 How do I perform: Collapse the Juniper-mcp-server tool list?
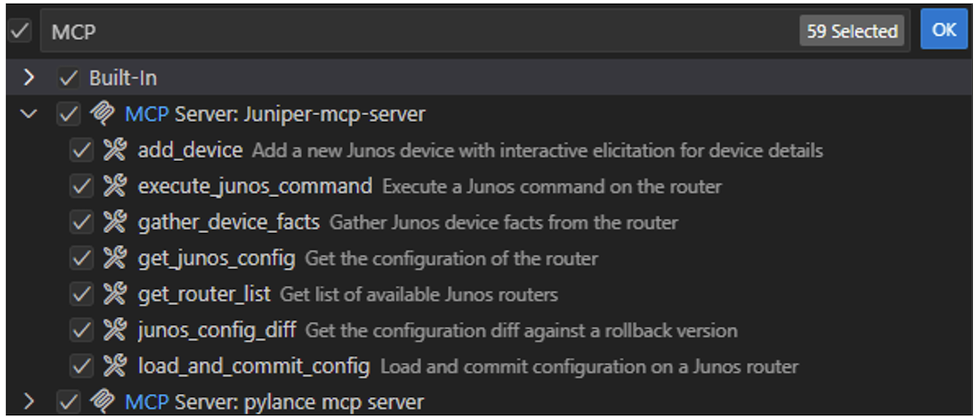pos(29,114)
